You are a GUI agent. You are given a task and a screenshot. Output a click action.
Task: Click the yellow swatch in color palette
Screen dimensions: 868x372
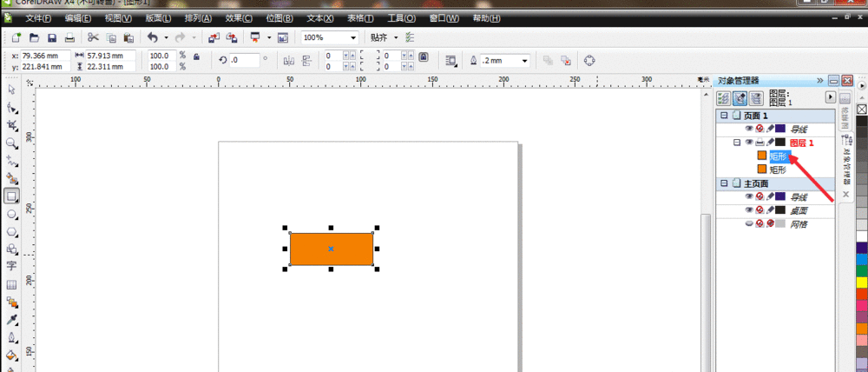(861, 282)
